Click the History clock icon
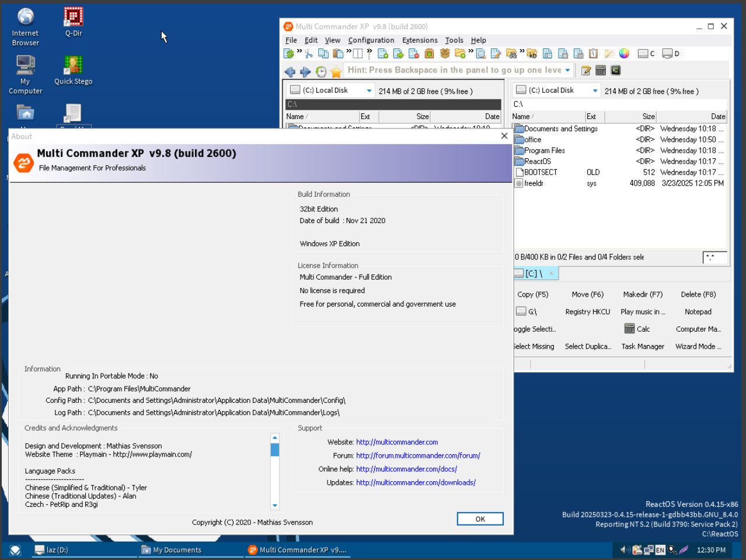This screenshot has height=560, width=746. pyautogui.click(x=321, y=71)
